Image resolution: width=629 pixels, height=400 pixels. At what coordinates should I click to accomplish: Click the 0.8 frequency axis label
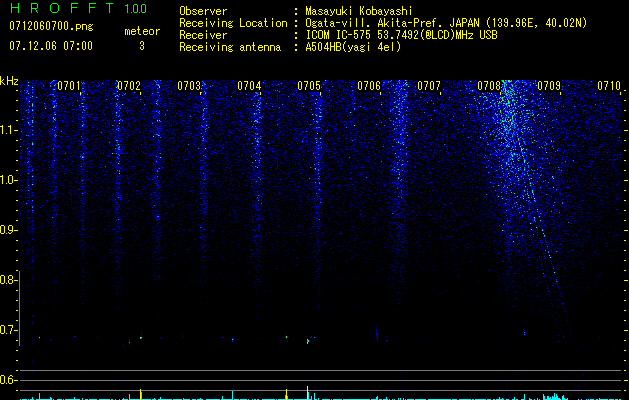8,280
